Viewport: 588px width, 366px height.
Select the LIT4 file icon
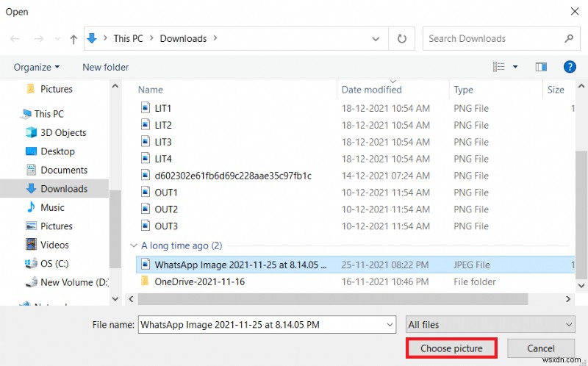146,158
